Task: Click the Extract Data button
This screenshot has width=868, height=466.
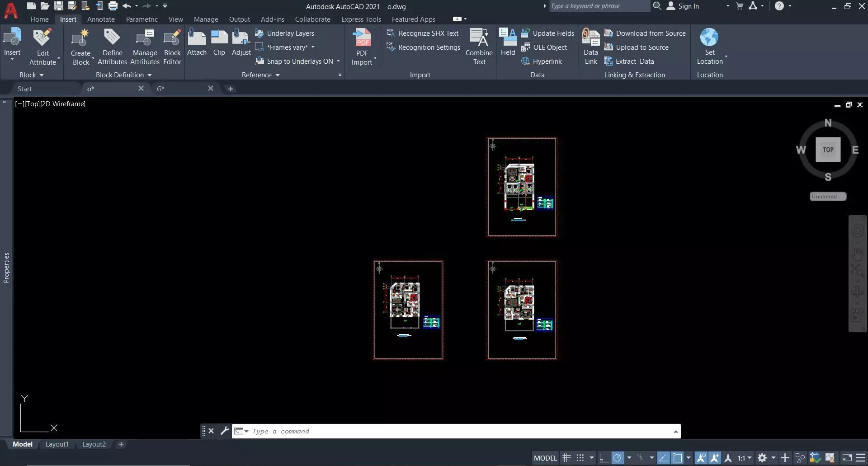Action: point(629,61)
